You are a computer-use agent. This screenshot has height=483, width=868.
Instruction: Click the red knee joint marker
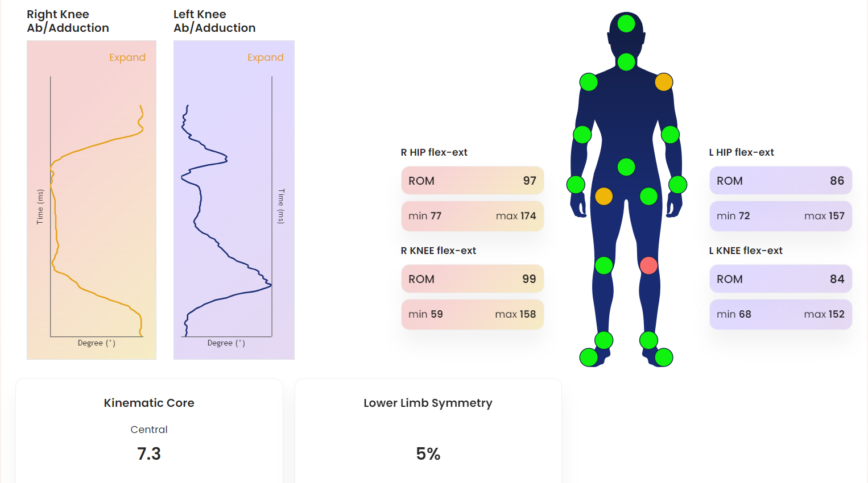648,265
